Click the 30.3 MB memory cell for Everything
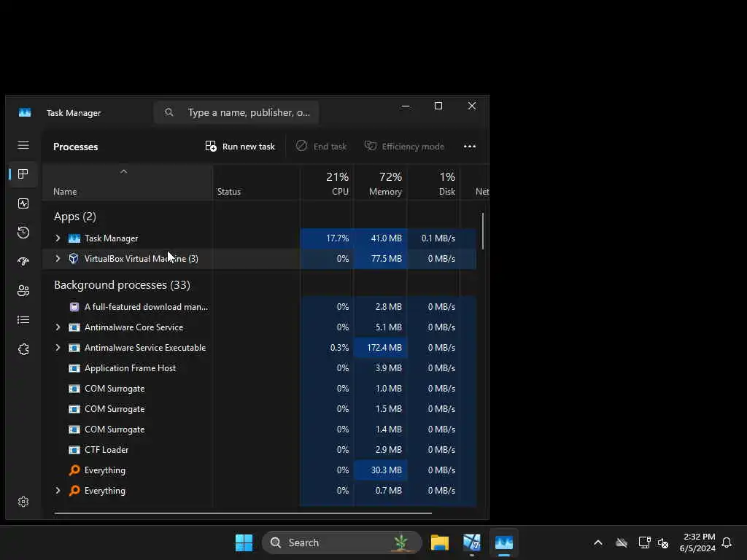 click(x=380, y=470)
